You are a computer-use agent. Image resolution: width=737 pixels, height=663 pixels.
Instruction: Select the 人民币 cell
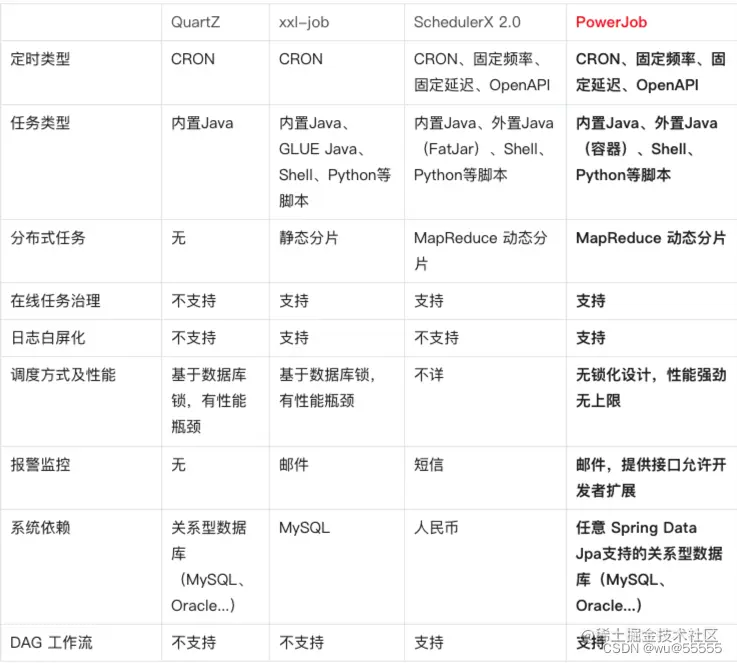(436, 528)
